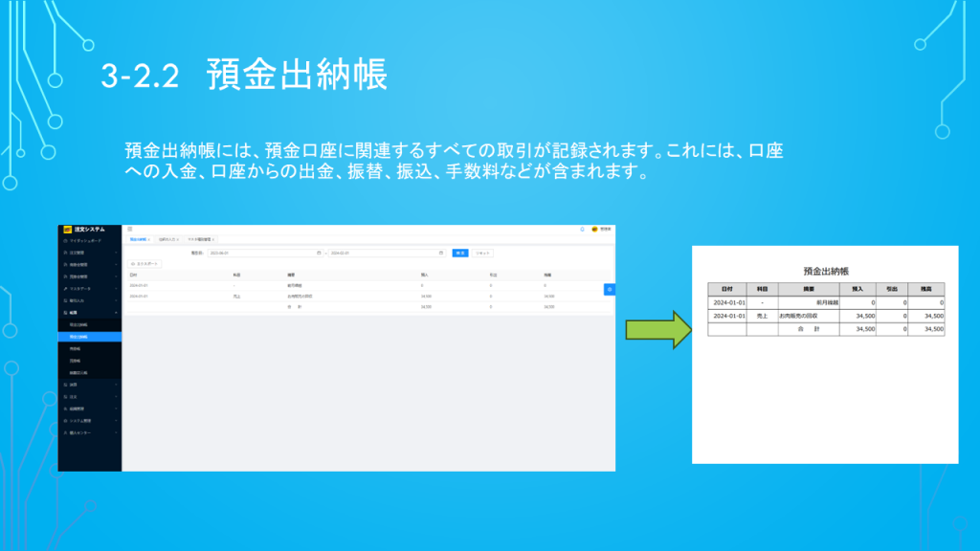Click the 売上 cell in the report
Screen dimensions: 980x551
click(762, 316)
